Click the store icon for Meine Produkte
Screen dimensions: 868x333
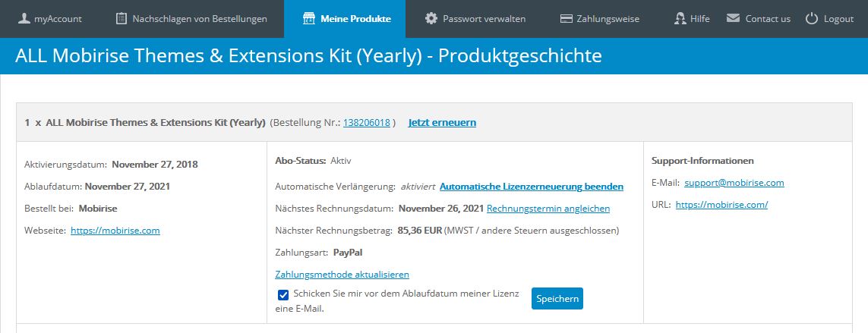pos(308,18)
